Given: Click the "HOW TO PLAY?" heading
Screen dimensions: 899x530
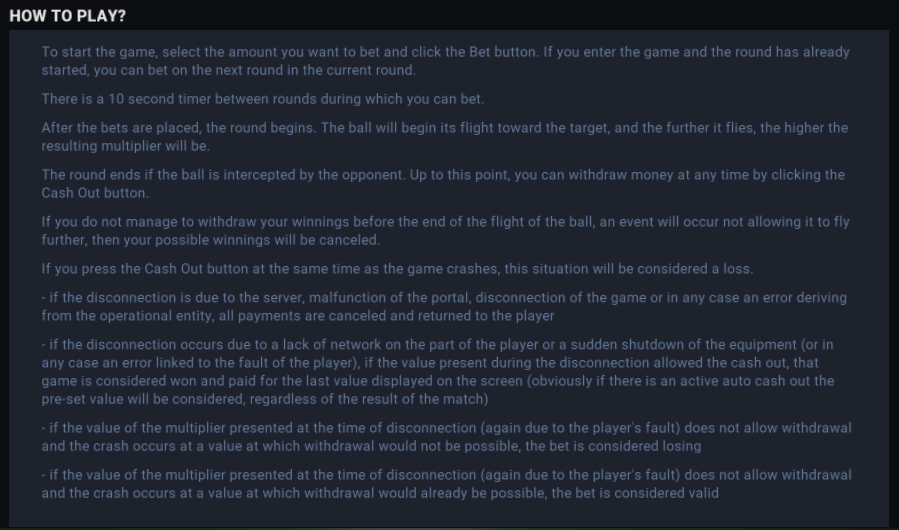Looking at the screenshot, I should pos(68,16).
